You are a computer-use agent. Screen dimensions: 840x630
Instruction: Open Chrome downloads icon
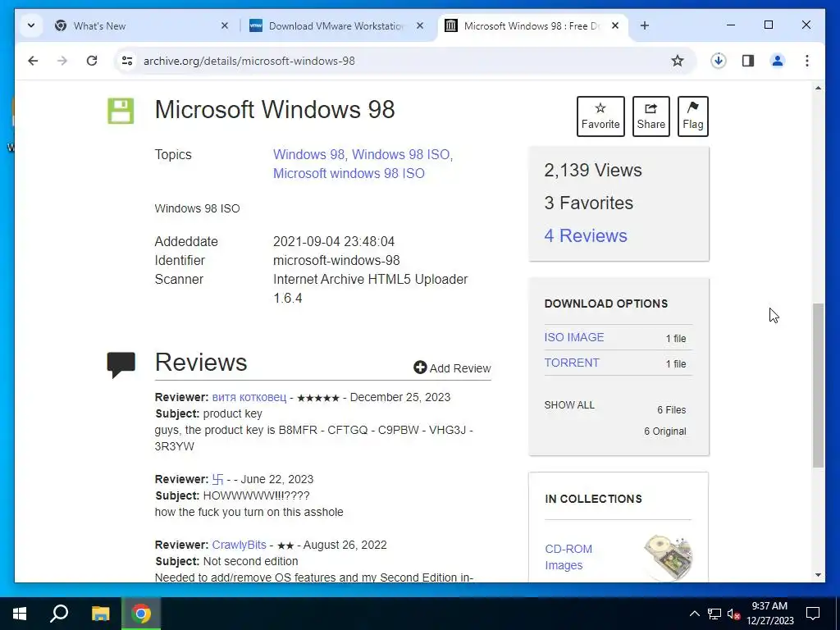point(719,61)
